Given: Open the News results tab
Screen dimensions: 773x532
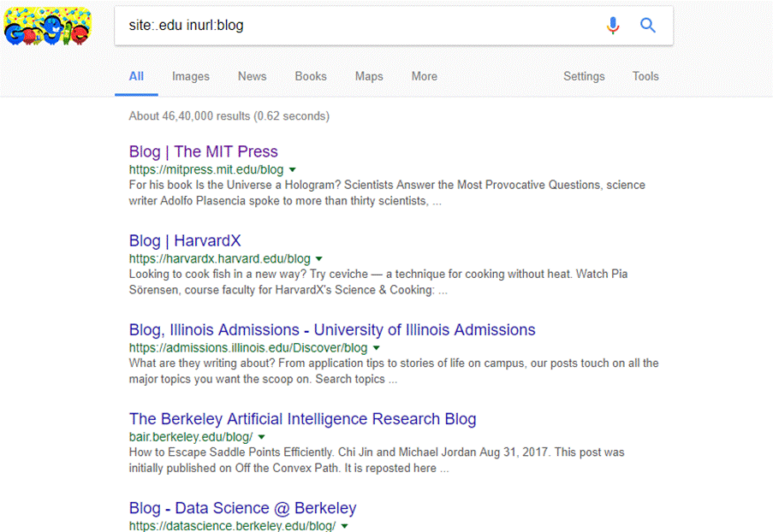Looking at the screenshot, I should click(252, 76).
